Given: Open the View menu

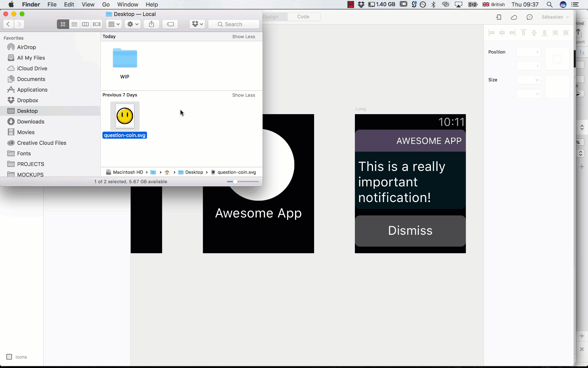Looking at the screenshot, I should (88, 4).
